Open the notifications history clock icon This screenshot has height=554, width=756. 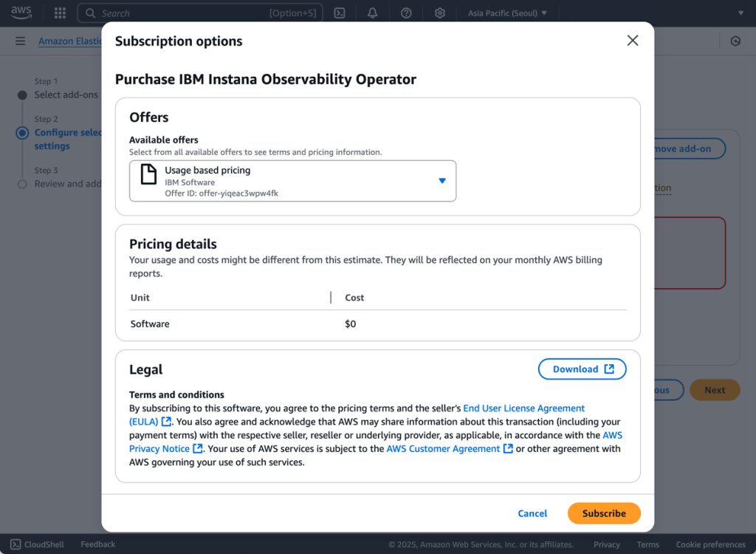tap(735, 41)
